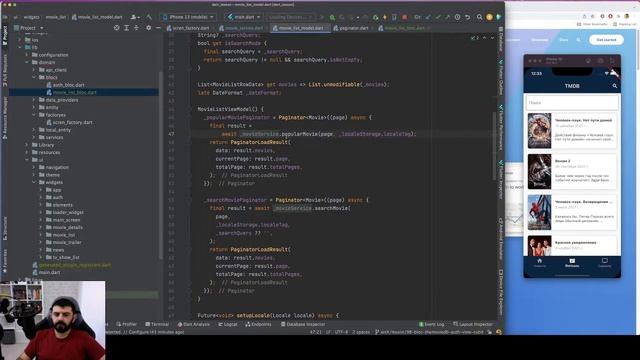Open the Dart Analysis tool window
The image size is (640, 360).
tap(193, 324)
